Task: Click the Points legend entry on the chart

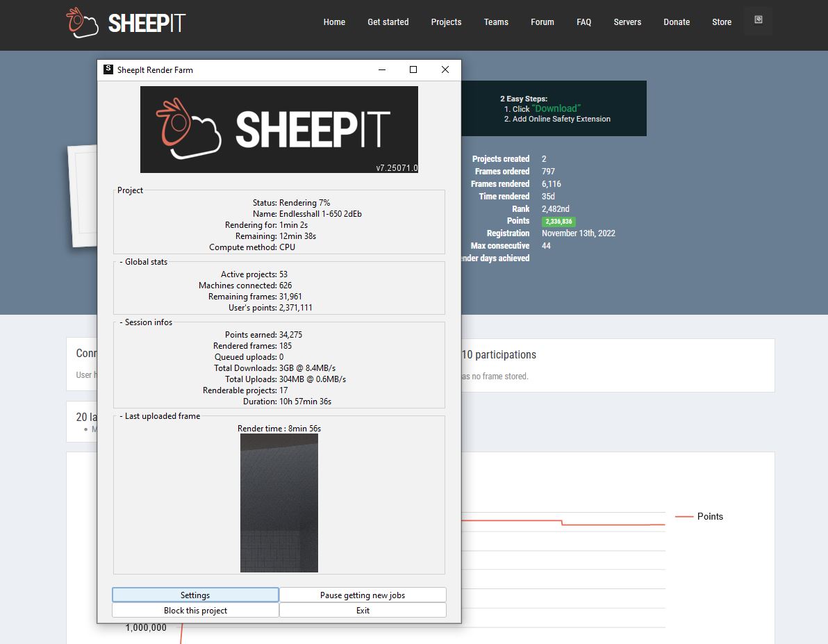Action: (699, 516)
